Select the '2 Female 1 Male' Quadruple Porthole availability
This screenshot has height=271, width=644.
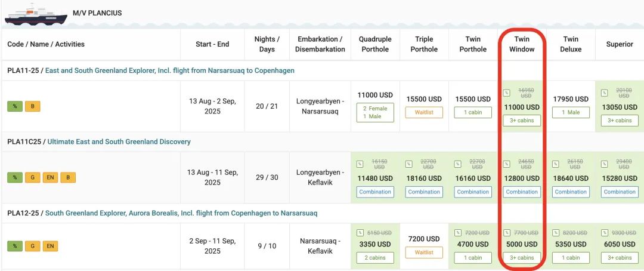pos(375,113)
